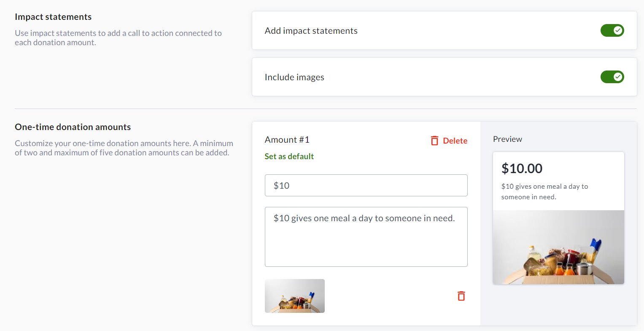Click the Preview panel label
This screenshot has height=331, width=644.
coord(507,139)
